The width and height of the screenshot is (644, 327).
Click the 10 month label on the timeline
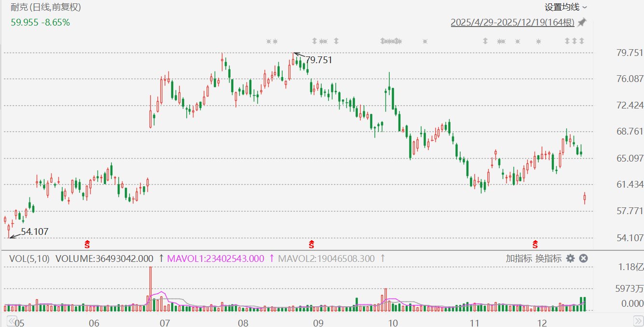393,323
